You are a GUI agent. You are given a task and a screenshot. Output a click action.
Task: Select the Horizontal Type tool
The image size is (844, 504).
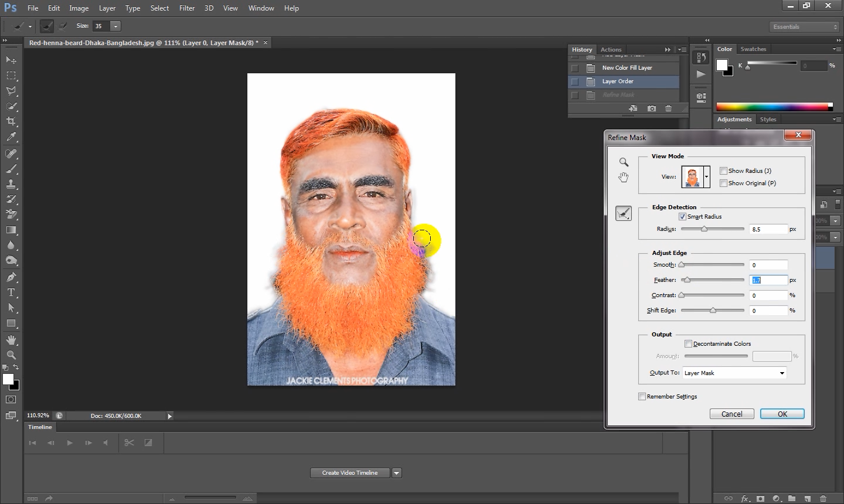coord(11,292)
